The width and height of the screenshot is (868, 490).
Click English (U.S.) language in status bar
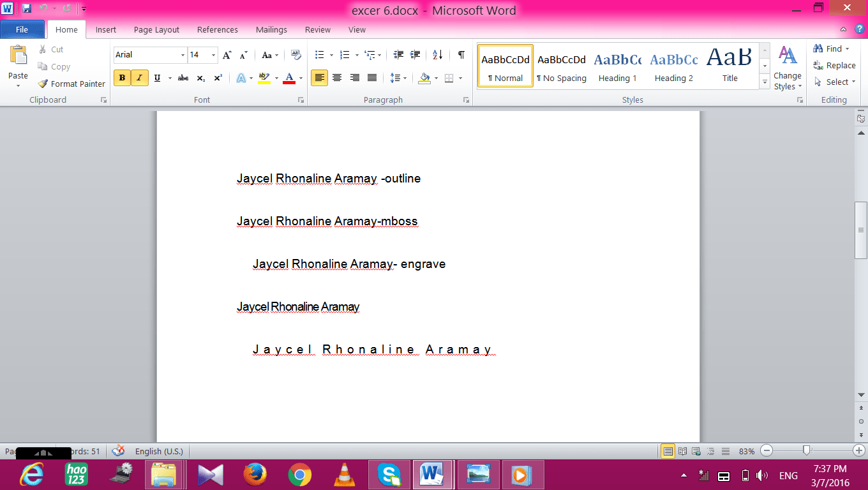click(x=159, y=451)
